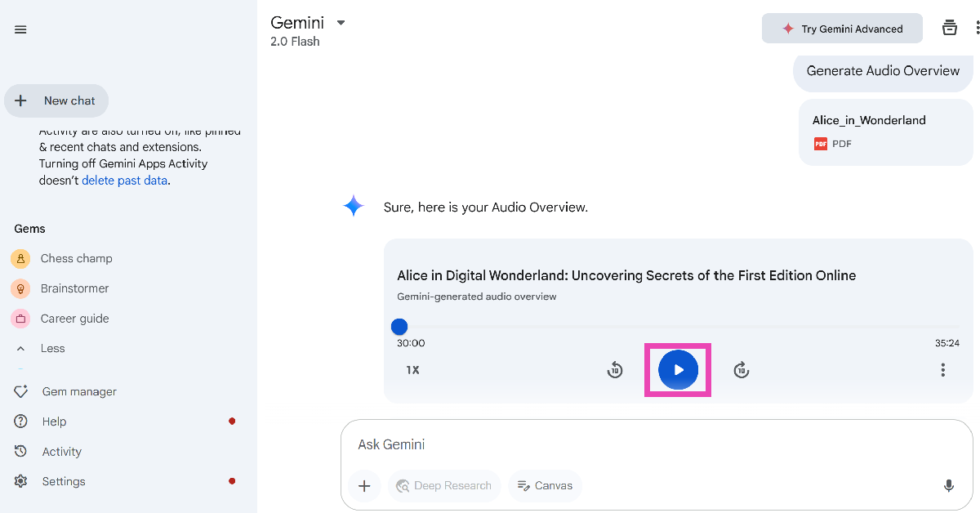Open audio overview more options menu
980x513 pixels.
click(x=942, y=370)
